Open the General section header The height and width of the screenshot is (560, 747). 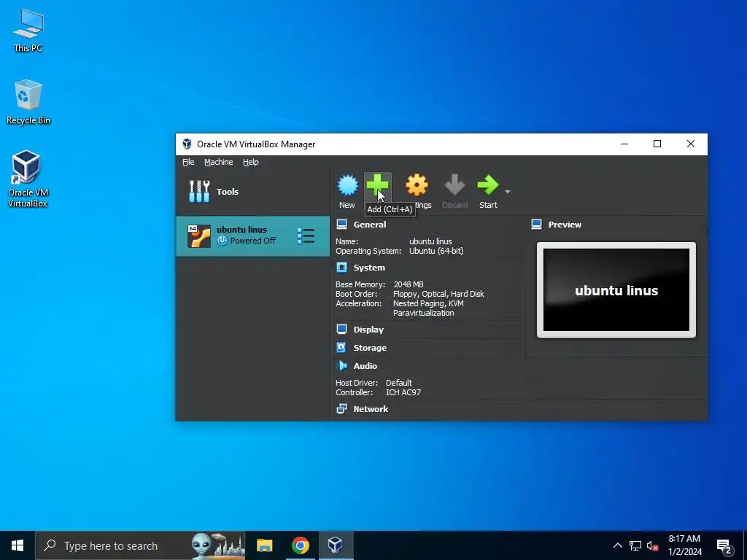370,225
